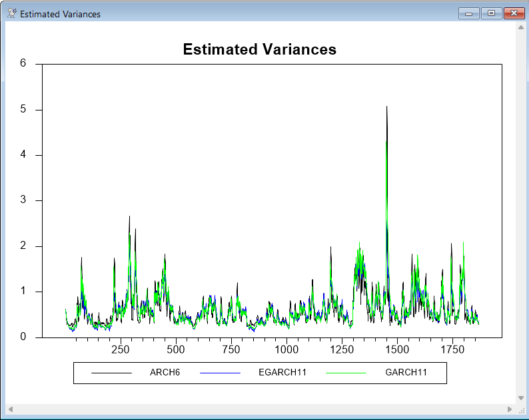Click the 1000 label on the x-axis
The image size is (529, 420).
click(x=286, y=349)
